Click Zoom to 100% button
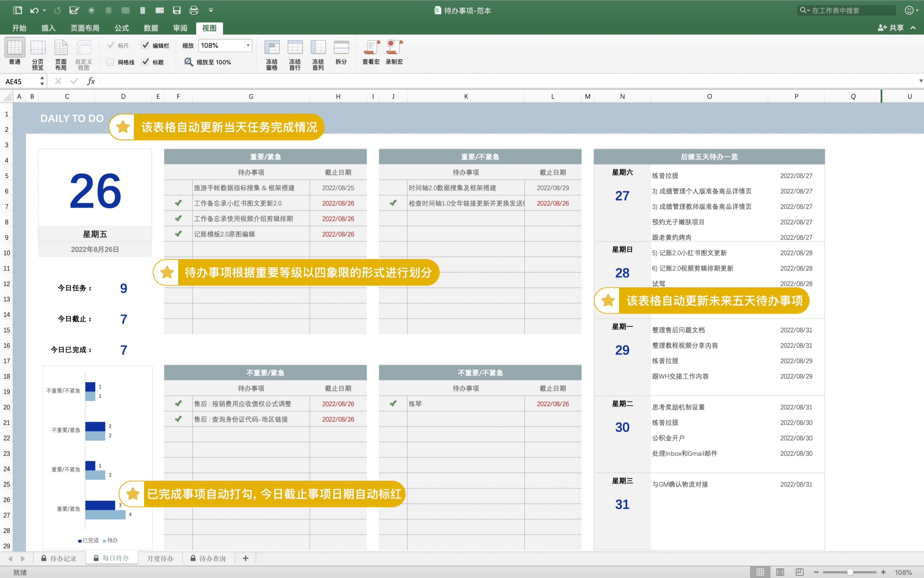Screen dimensions: 924x578 [208, 62]
